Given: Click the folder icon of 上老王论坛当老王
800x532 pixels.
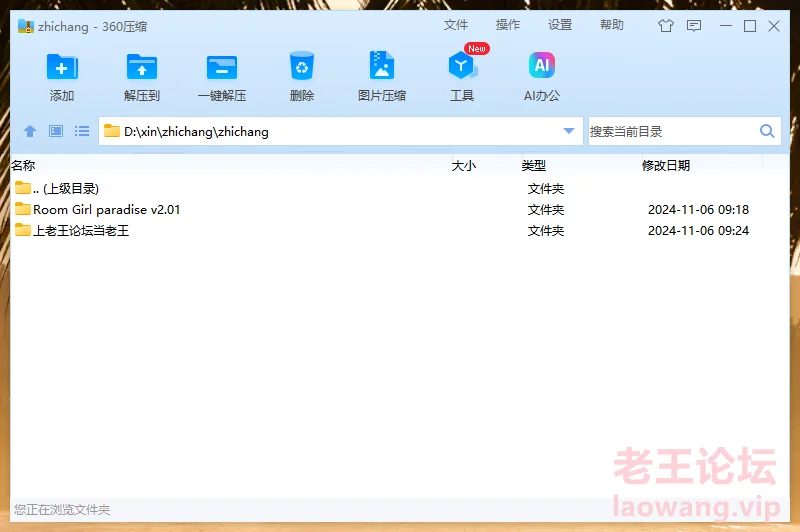Looking at the screenshot, I should pyautogui.click(x=23, y=230).
